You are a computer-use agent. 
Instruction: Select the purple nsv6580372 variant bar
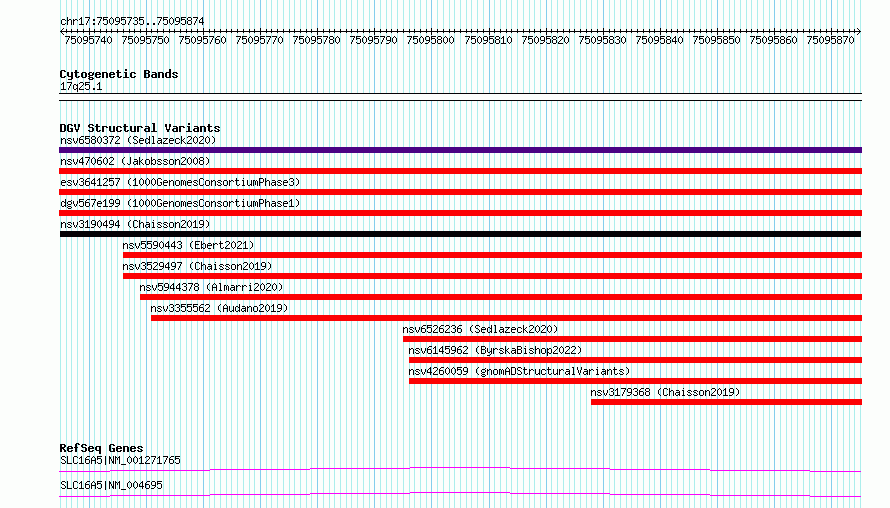tap(460, 150)
